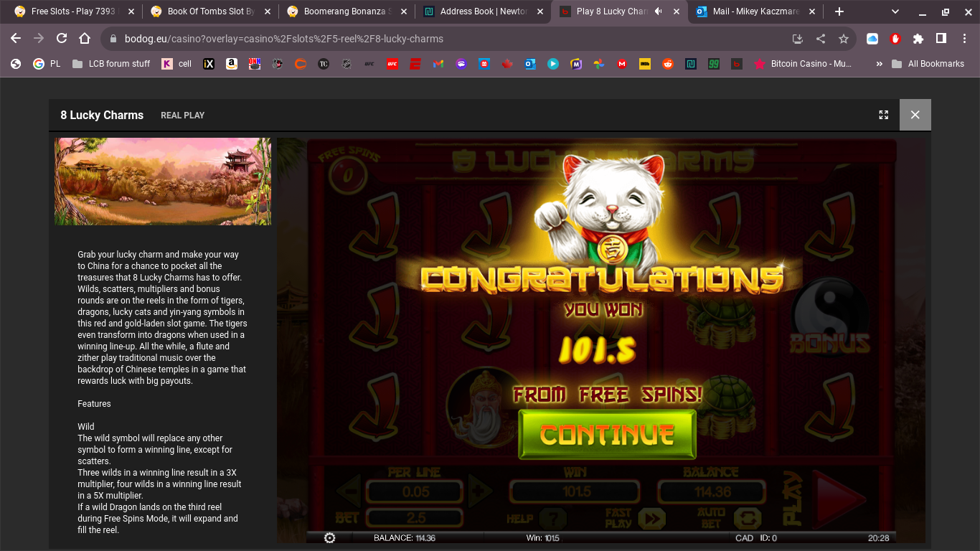Image resolution: width=980 pixels, height=551 pixels.
Task: Open the teal play-button bookmark icon
Action: 553,64
